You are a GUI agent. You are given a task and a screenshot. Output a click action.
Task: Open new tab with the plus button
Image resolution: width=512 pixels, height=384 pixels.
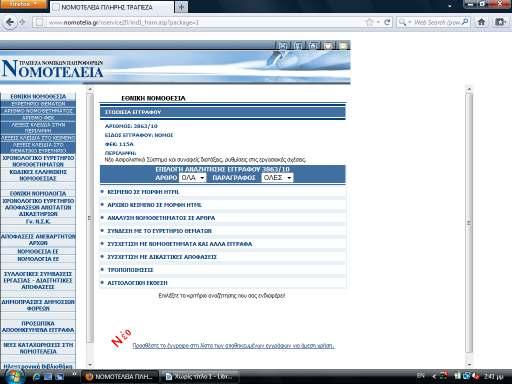181,7
